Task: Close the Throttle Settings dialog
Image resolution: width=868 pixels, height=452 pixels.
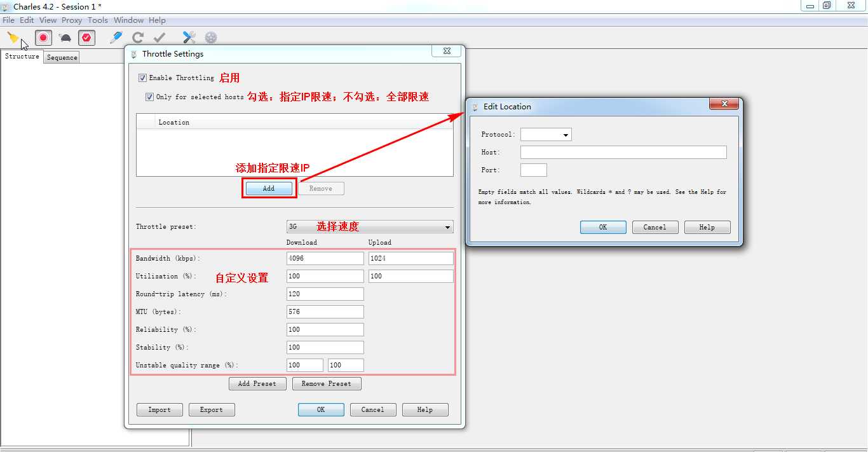Action: tap(446, 51)
